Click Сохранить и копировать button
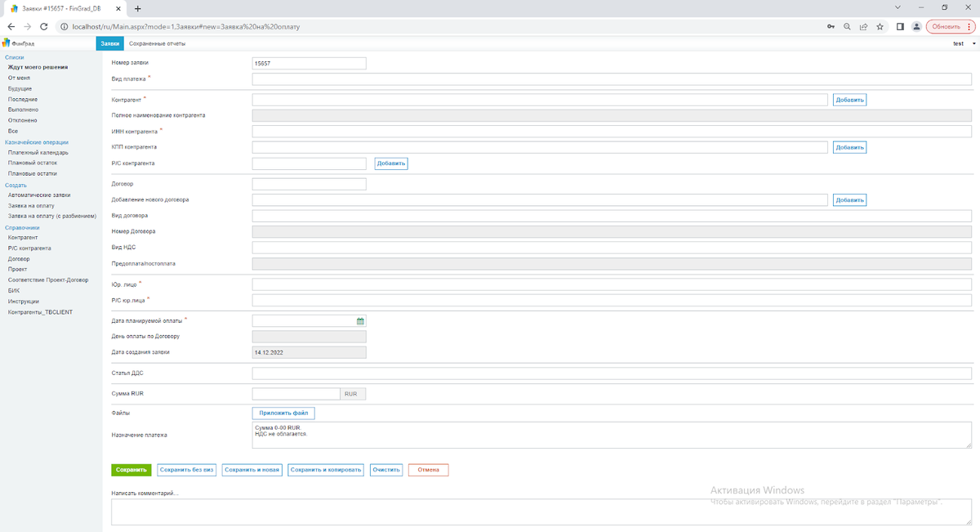 326,470
